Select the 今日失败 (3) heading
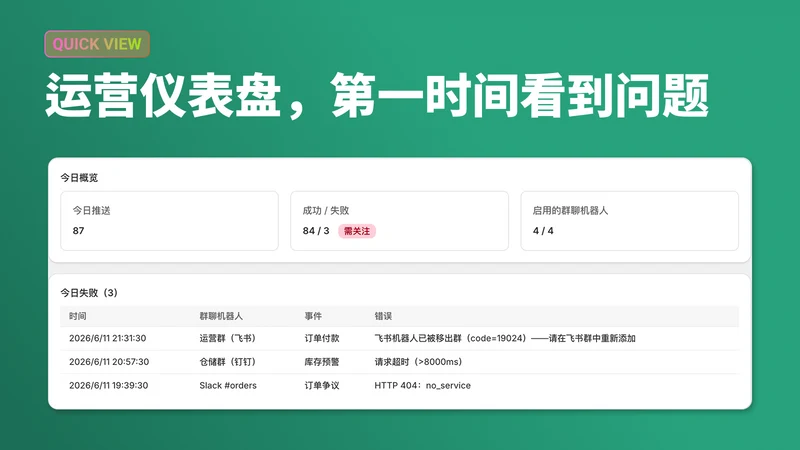The height and width of the screenshot is (450, 800). click(89, 292)
